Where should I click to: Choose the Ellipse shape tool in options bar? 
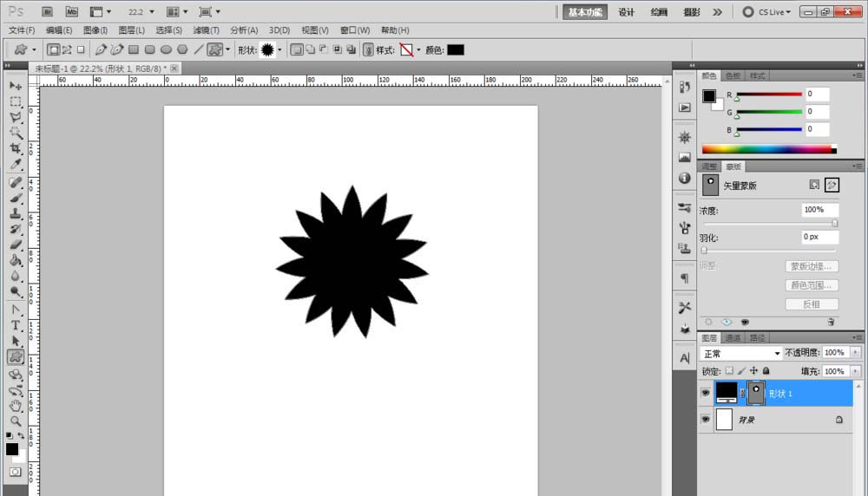(x=166, y=49)
